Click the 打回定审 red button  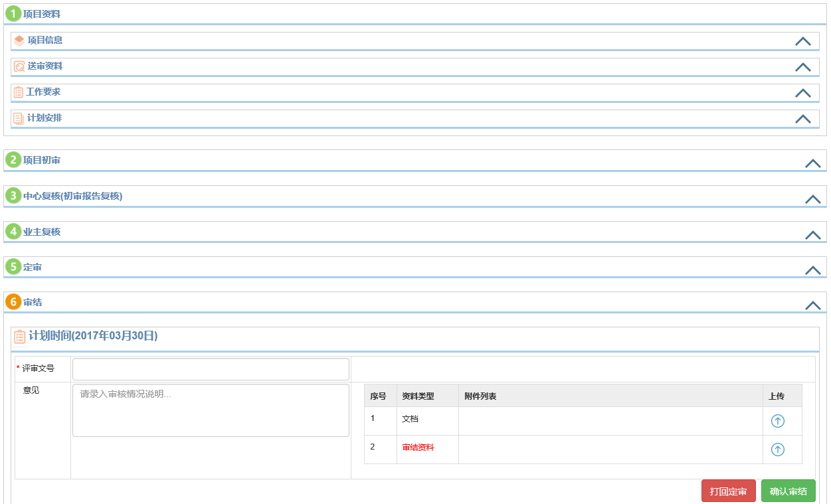coord(728,491)
